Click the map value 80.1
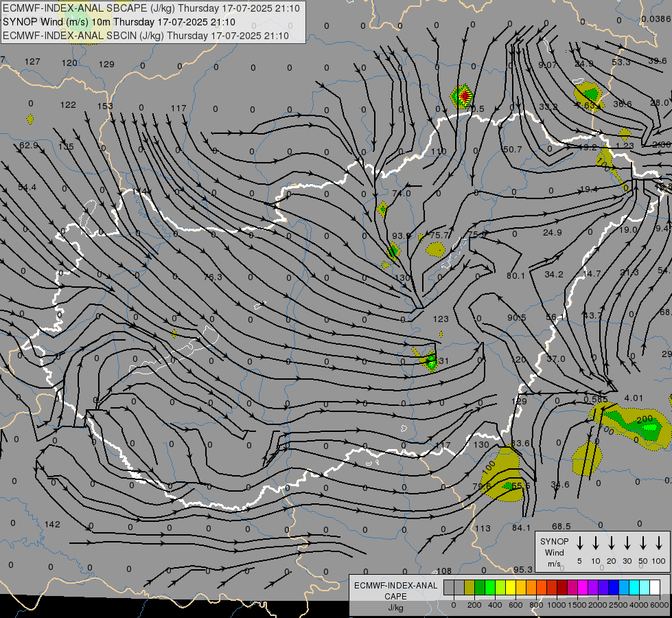This screenshot has width=672, height=618. pyautogui.click(x=515, y=276)
